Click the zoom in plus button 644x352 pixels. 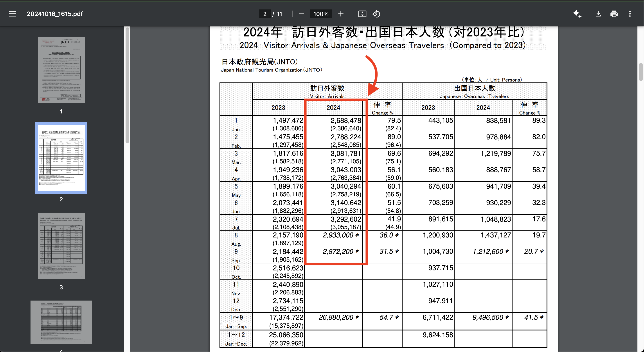tap(341, 14)
